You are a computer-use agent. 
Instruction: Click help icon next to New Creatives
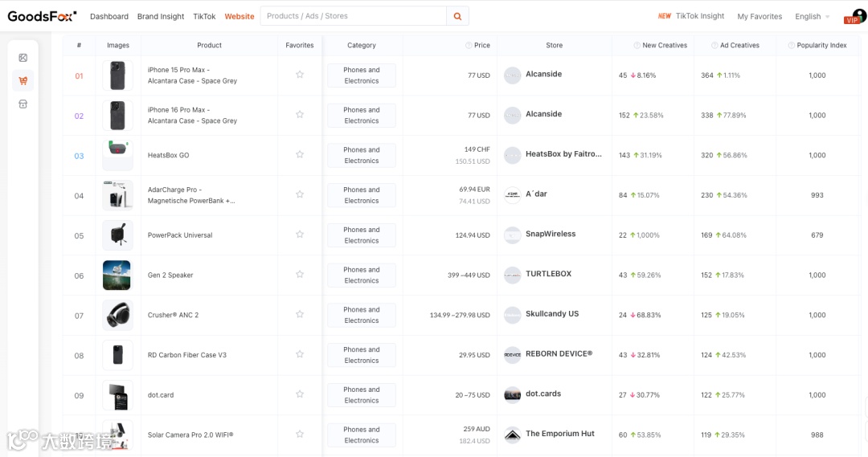click(x=637, y=46)
